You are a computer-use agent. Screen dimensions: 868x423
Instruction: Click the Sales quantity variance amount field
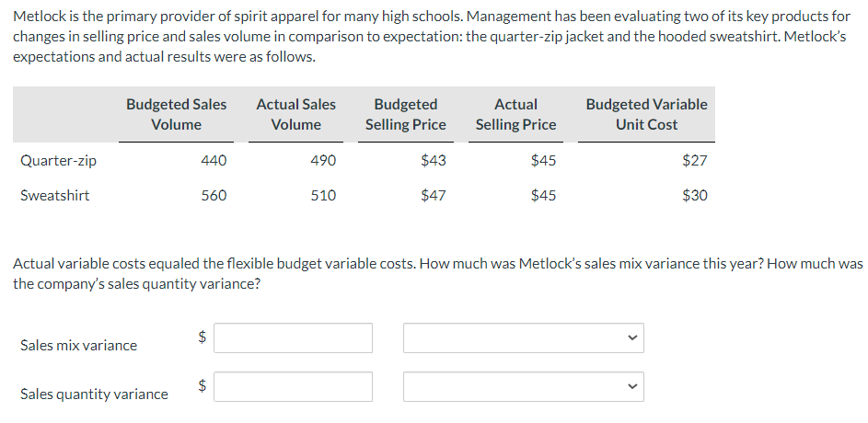point(295,386)
